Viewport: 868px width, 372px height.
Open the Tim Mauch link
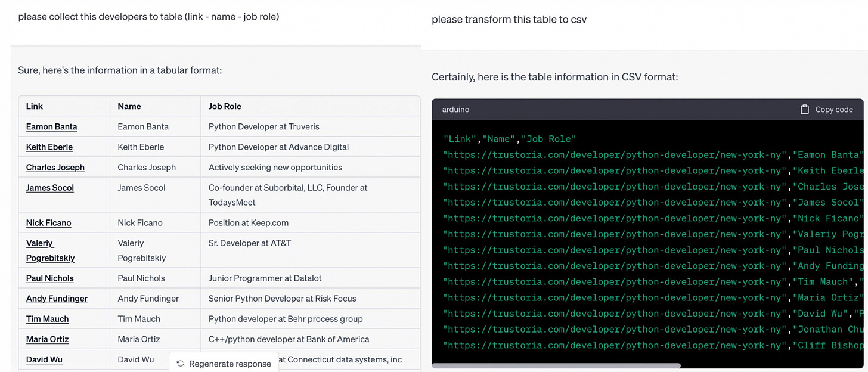tap(48, 318)
